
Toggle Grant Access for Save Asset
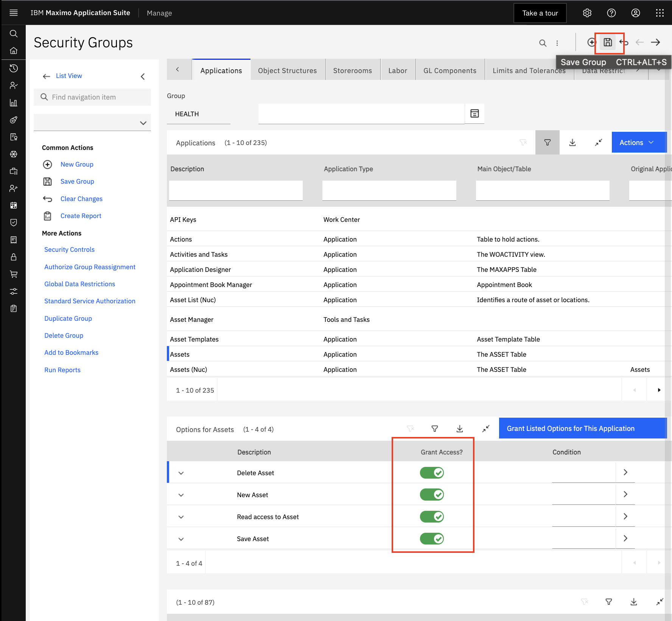[x=432, y=538]
